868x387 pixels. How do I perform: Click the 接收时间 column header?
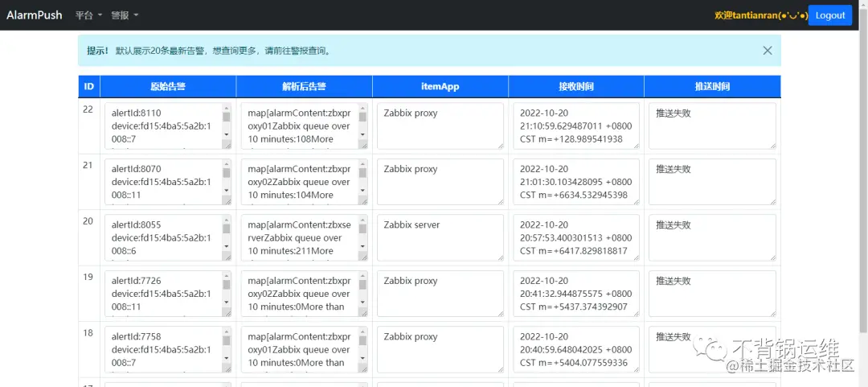tap(576, 87)
